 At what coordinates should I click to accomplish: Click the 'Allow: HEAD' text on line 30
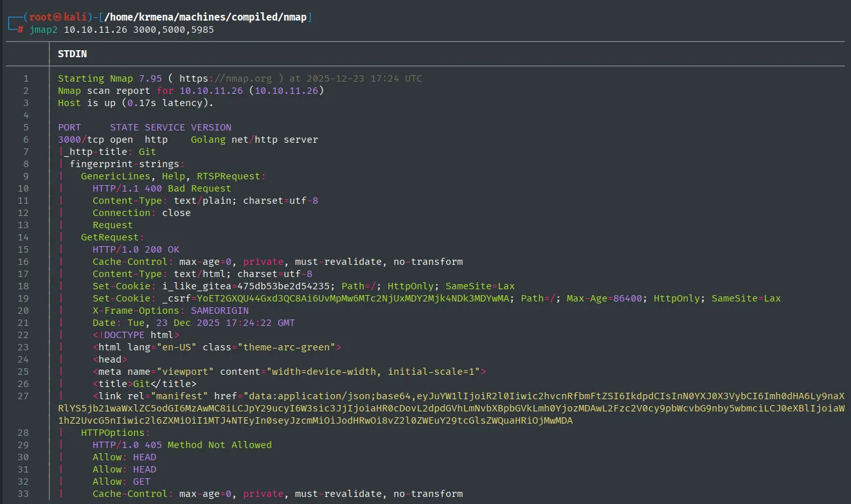[125, 457]
